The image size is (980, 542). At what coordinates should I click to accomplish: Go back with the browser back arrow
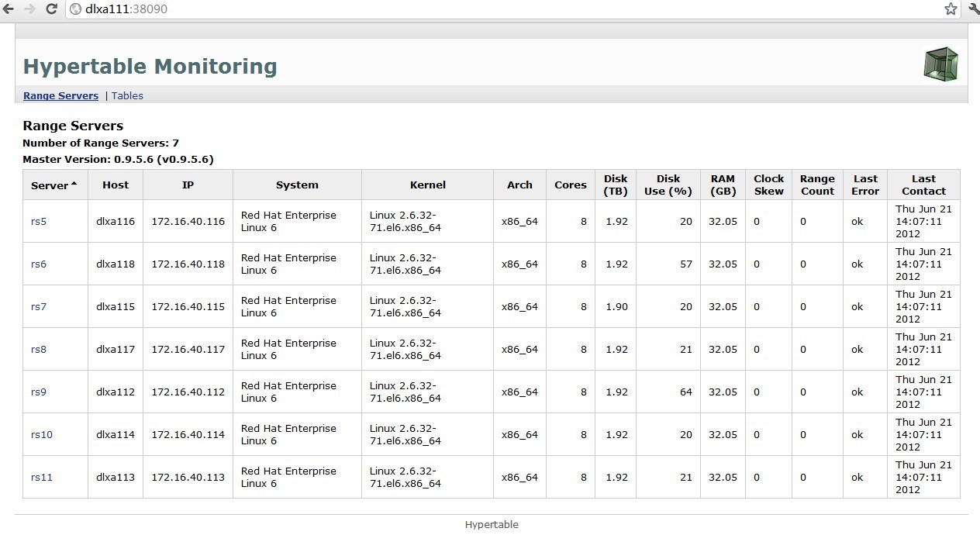(x=9, y=9)
